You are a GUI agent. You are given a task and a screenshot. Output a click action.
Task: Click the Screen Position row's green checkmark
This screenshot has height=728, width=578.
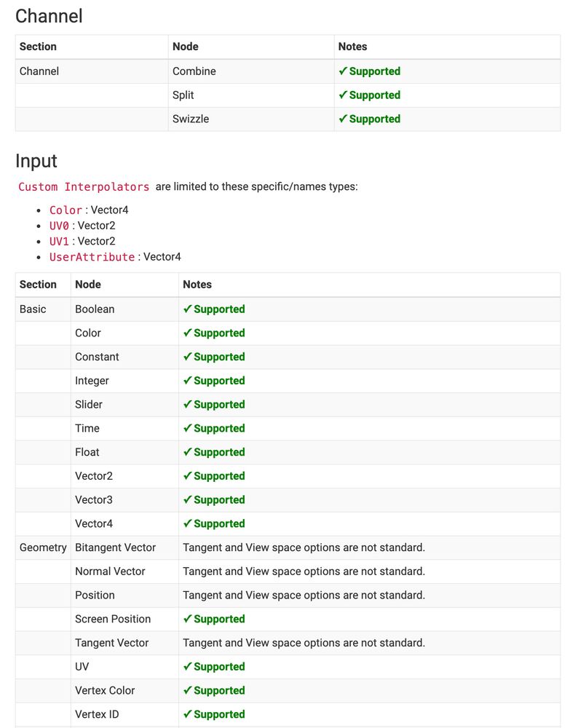187,619
